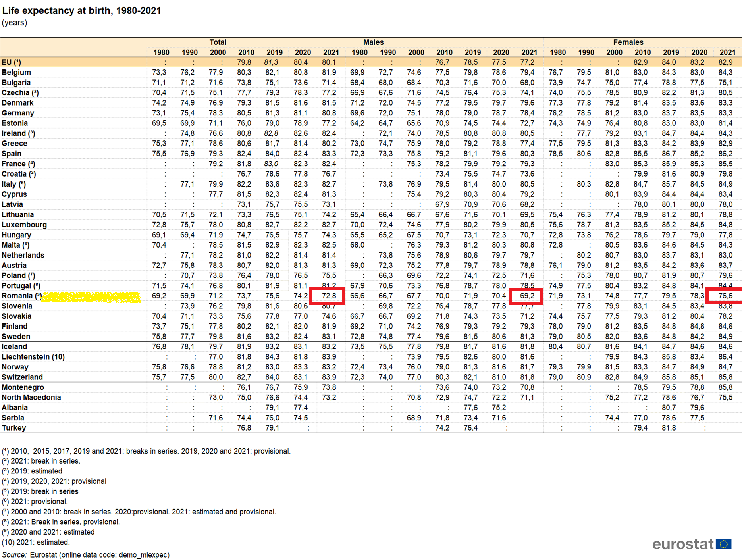Click the Belgium row label

[x=16, y=72]
